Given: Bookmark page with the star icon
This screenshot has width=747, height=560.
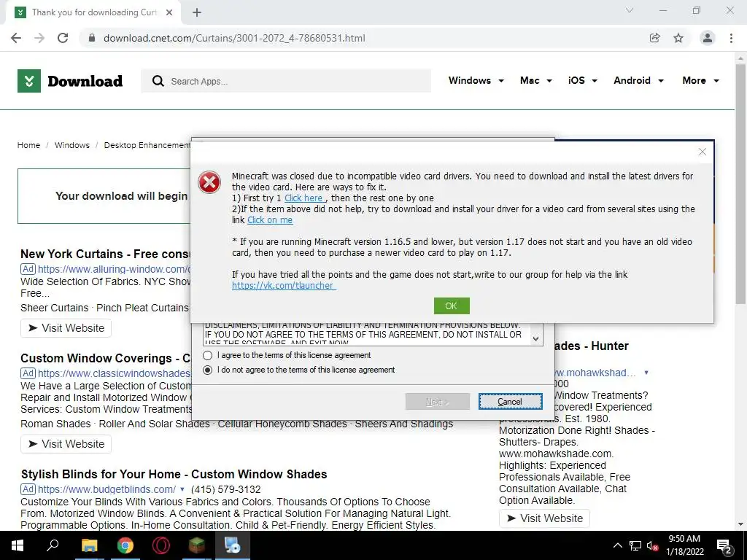Looking at the screenshot, I should pyautogui.click(x=678, y=38).
